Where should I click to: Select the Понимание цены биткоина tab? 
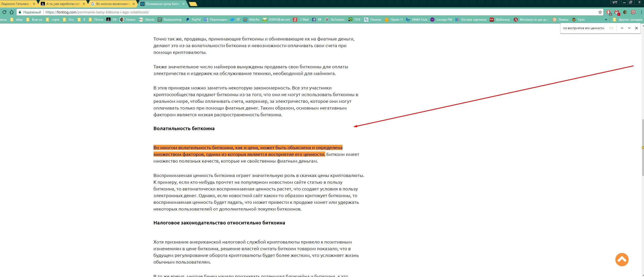pos(163,4)
